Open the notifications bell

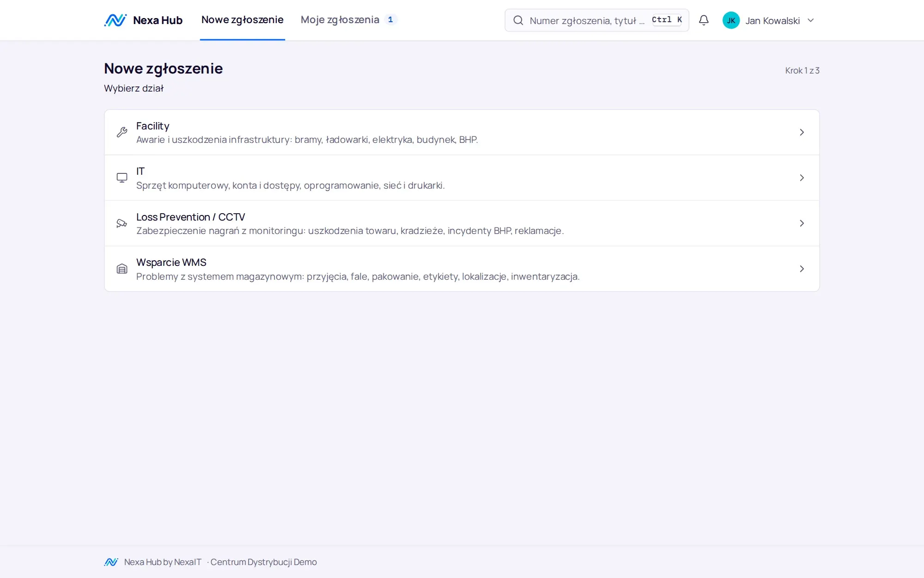pos(704,20)
